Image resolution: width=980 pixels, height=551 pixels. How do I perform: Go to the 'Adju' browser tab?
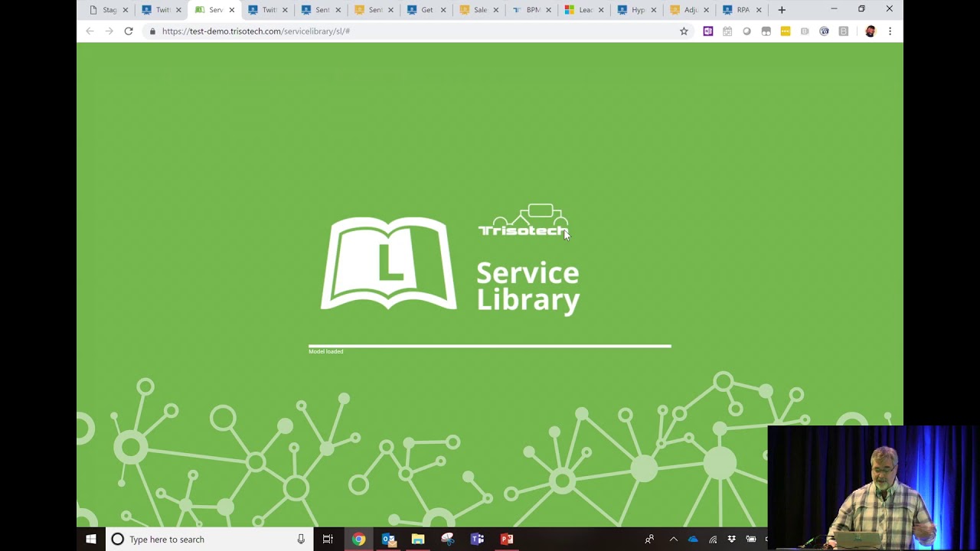[690, 10]
